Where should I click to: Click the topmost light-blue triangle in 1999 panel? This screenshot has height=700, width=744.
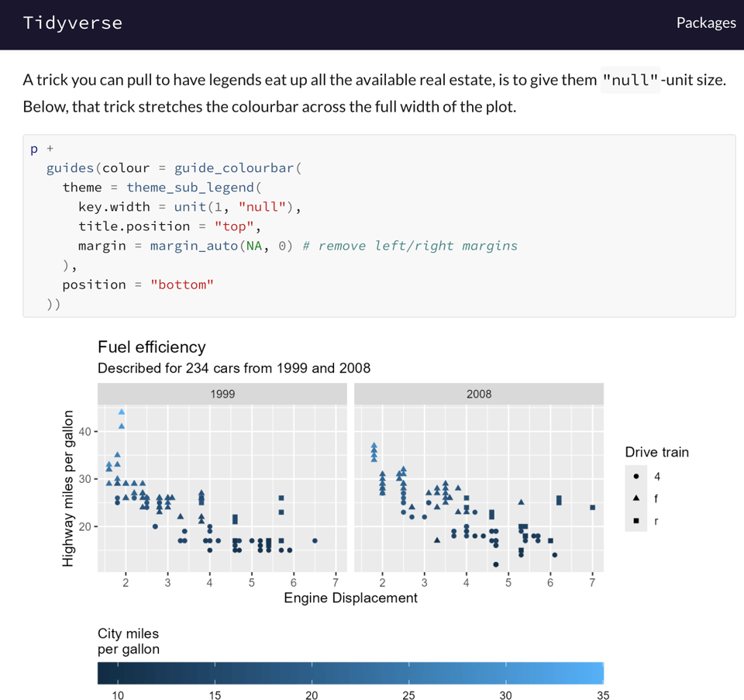122,412
